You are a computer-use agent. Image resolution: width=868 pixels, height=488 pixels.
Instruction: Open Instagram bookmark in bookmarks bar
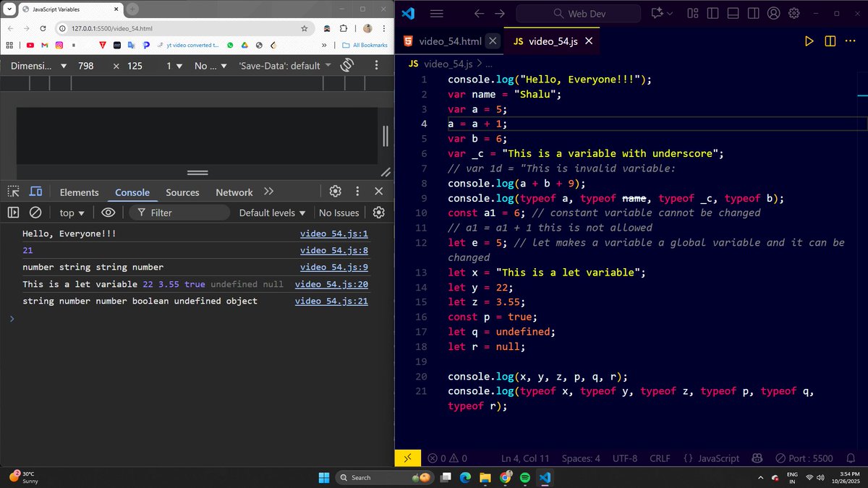[x=59, y=45]
